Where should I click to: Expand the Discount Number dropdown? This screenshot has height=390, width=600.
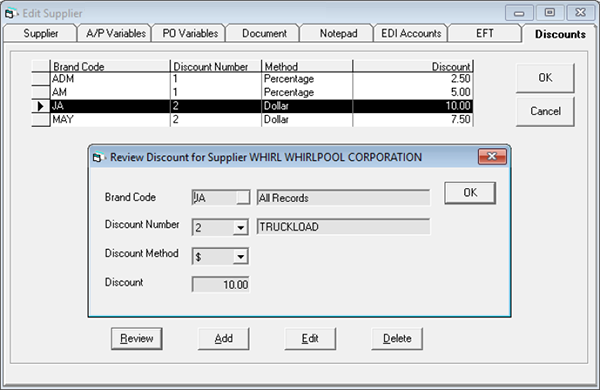240,228
